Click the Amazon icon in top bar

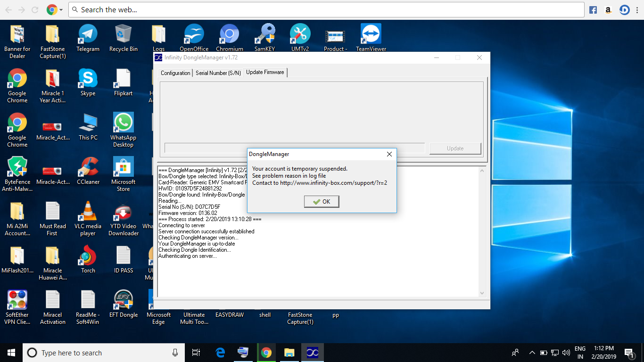[608, 9]
